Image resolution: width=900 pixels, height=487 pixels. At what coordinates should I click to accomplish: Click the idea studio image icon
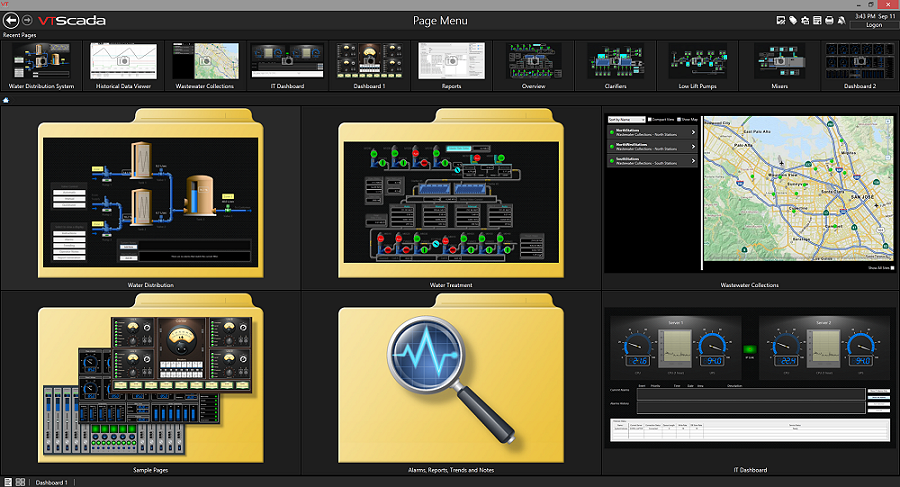coord(780,20)
